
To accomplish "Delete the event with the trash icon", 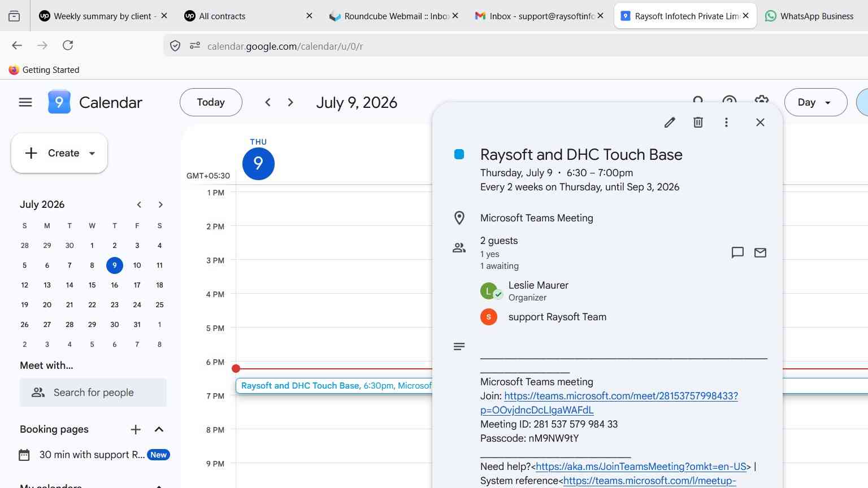I will (698, 123).
